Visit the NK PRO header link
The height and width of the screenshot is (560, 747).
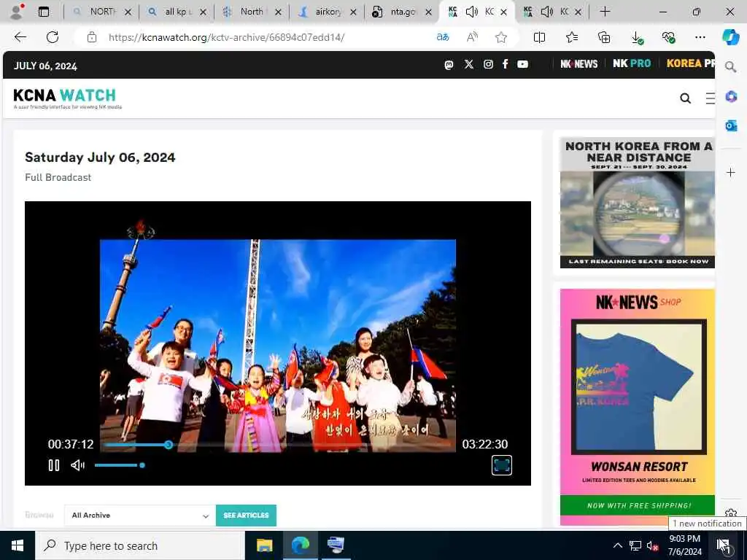[632, 64]
